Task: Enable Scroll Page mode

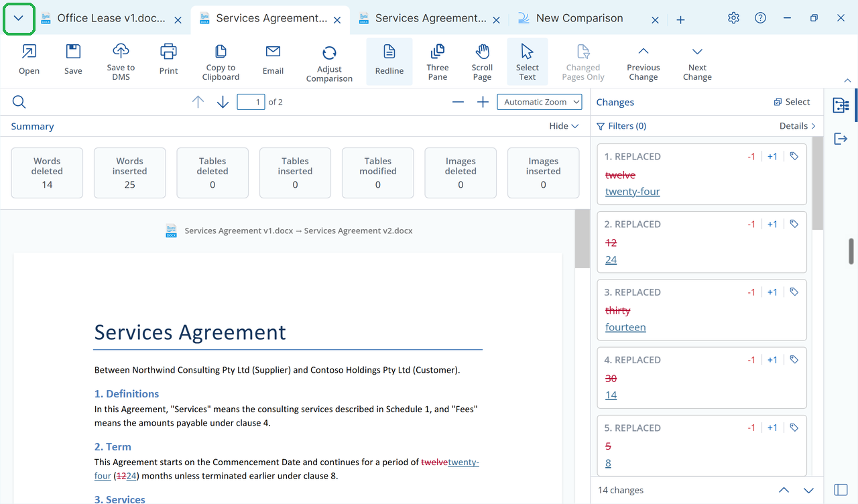Action: point(482,62)
